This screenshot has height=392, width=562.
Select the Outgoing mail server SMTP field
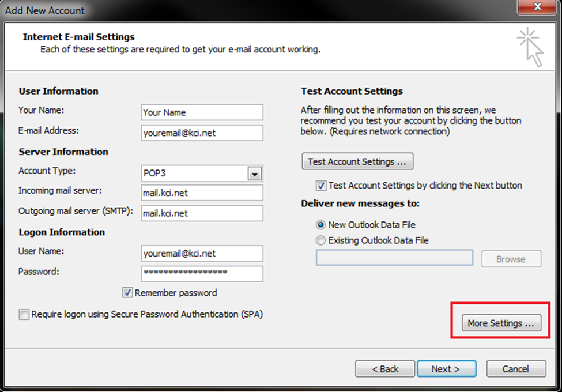pos(202,213)
